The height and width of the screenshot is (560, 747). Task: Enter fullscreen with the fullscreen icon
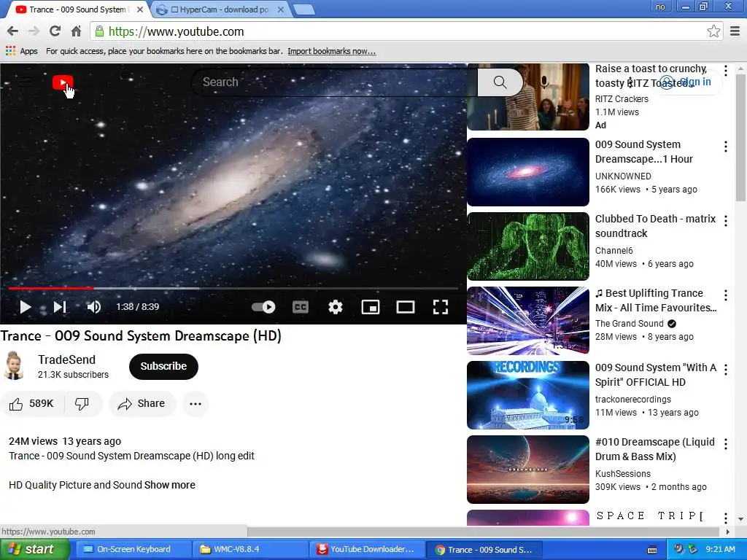(440, 307)
